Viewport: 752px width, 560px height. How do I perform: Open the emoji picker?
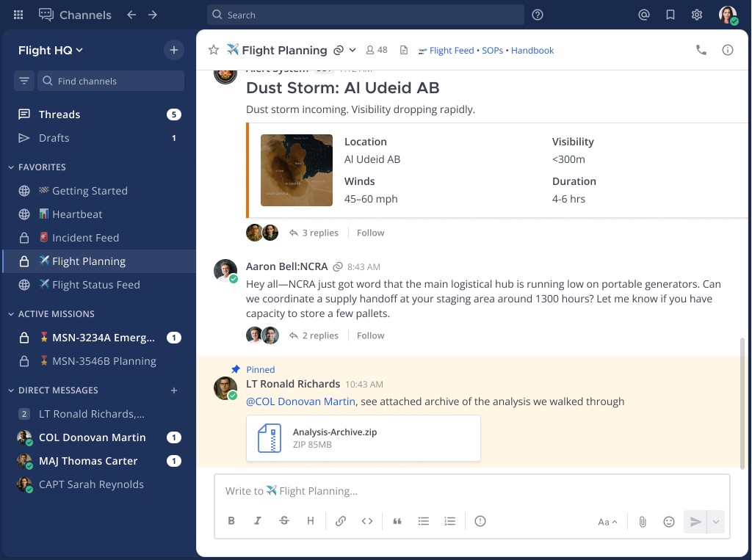click(668, 522)
